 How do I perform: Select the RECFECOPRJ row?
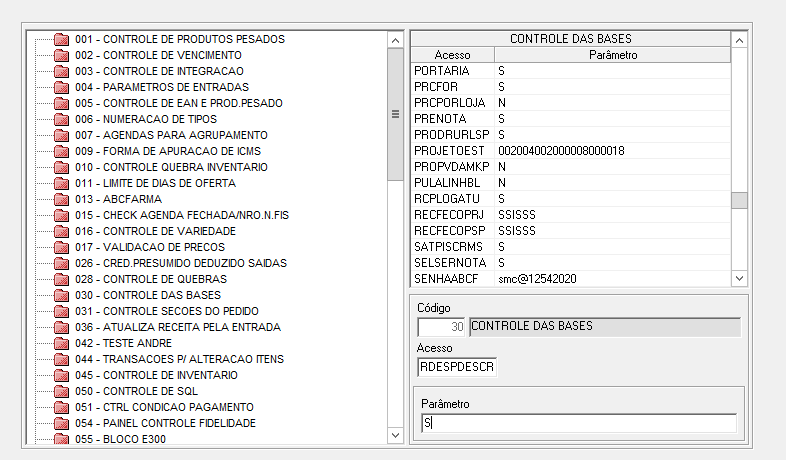pos(570,215)
